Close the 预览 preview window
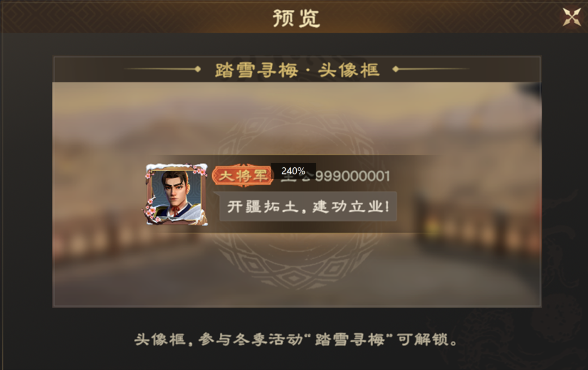The width and height of the screenshot is (588, 370). [572, 16]
